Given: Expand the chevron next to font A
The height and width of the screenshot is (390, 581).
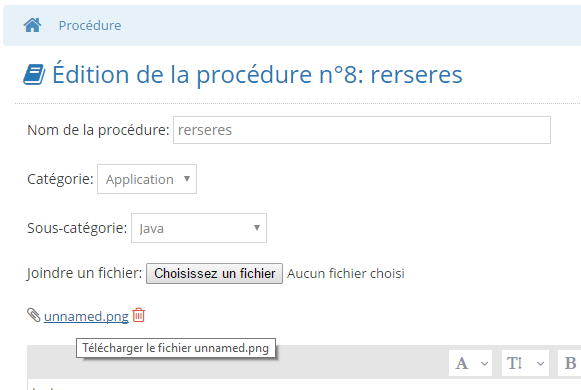Looking at the screenshot, I should 484,364.
